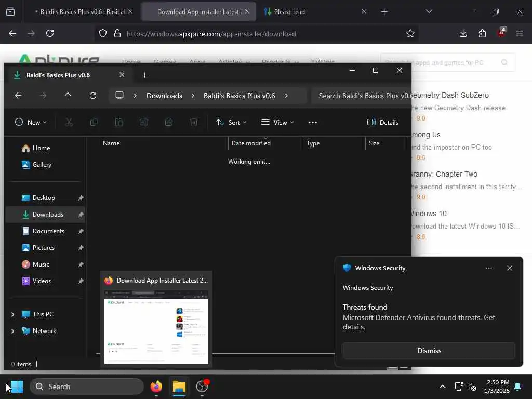
Task: Open OBS Studio from the taskbar
Action: 202,387
